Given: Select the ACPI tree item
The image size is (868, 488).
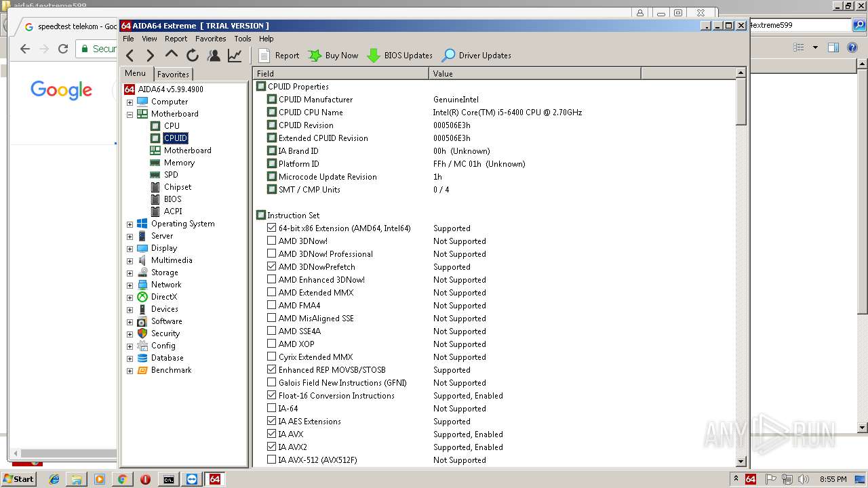Looking at the screenshot, I should [x=173, y=211].
